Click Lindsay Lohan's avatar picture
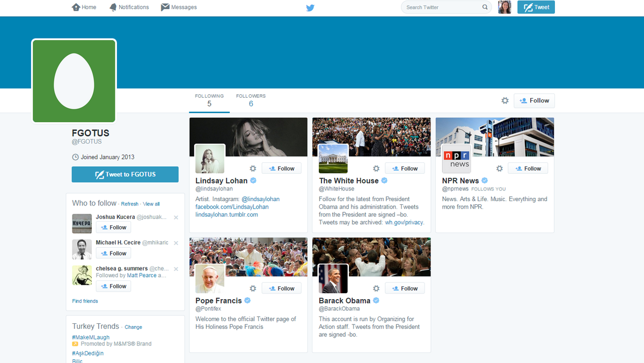Viewport: 644px width, 363px height. pos(210,159)
